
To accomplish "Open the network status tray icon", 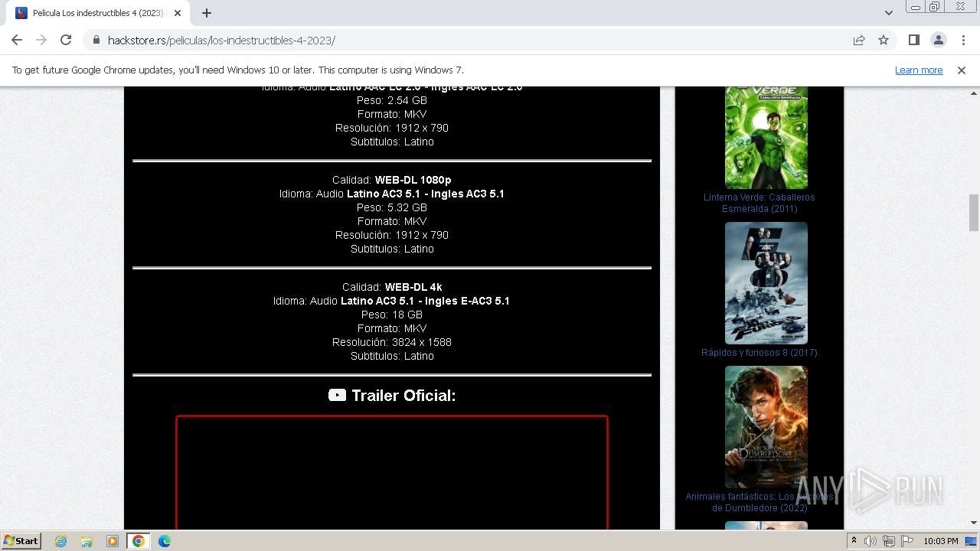I will [889, 541].
